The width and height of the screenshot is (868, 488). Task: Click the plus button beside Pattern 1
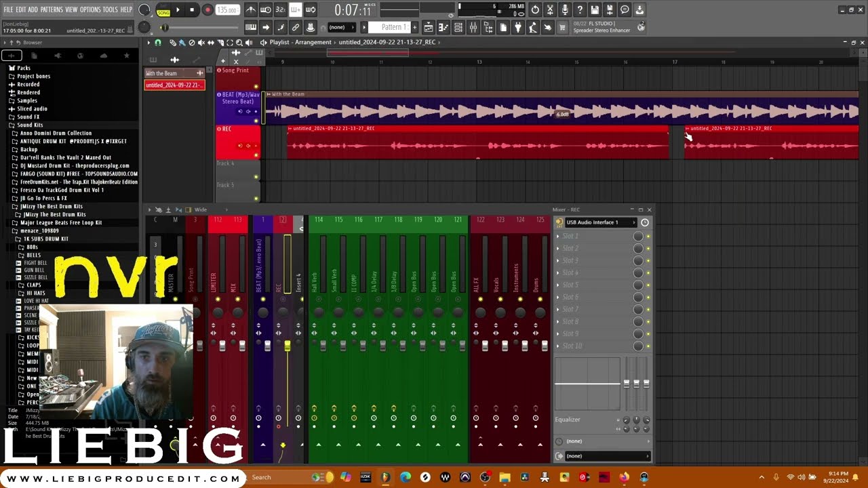(x=414, y=27)
